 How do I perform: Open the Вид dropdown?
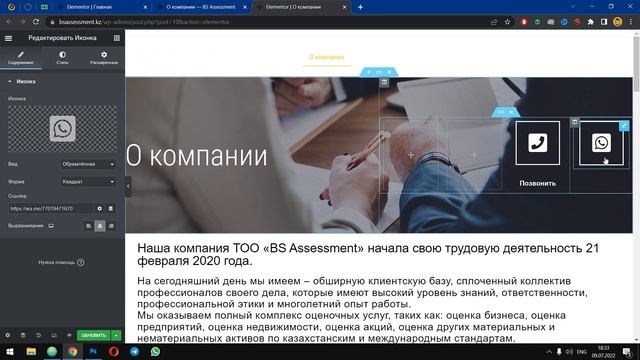88,164
